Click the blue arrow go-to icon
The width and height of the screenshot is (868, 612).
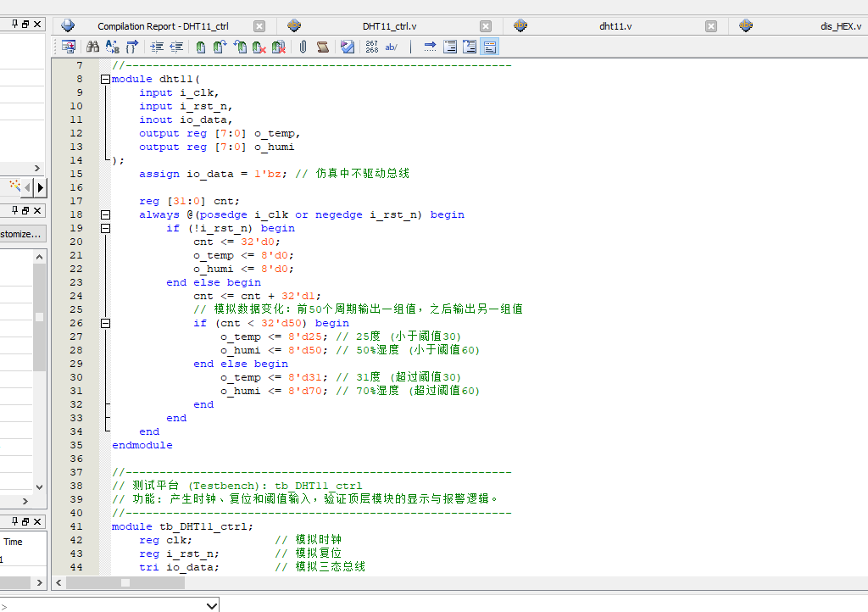click(x=430, y=47)
